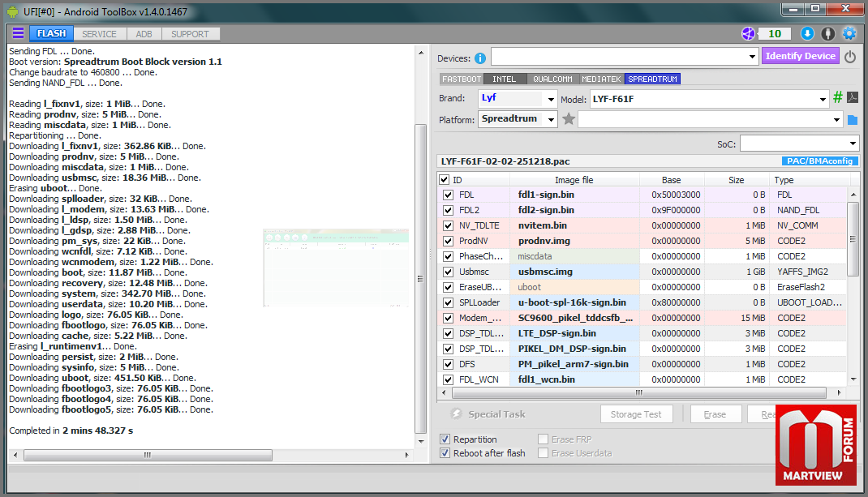868x497 pixels.
Task: Click the green hash icon
Action: (837, 98)
